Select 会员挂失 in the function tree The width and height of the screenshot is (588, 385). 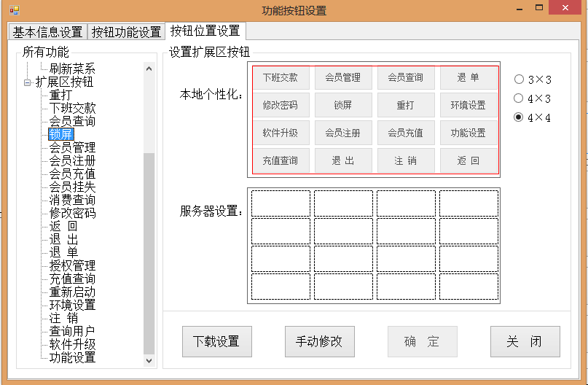click(x=72, y=187)
